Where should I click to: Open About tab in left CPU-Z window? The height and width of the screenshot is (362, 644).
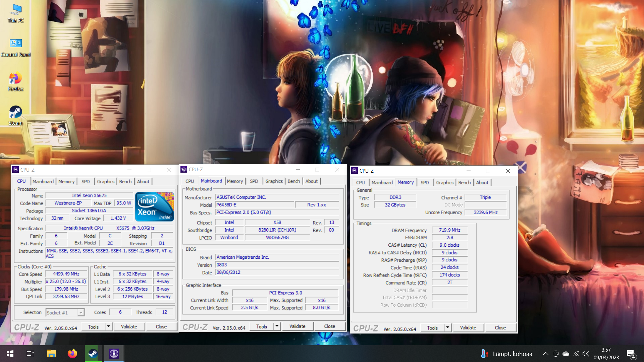(x=143, y=181)
